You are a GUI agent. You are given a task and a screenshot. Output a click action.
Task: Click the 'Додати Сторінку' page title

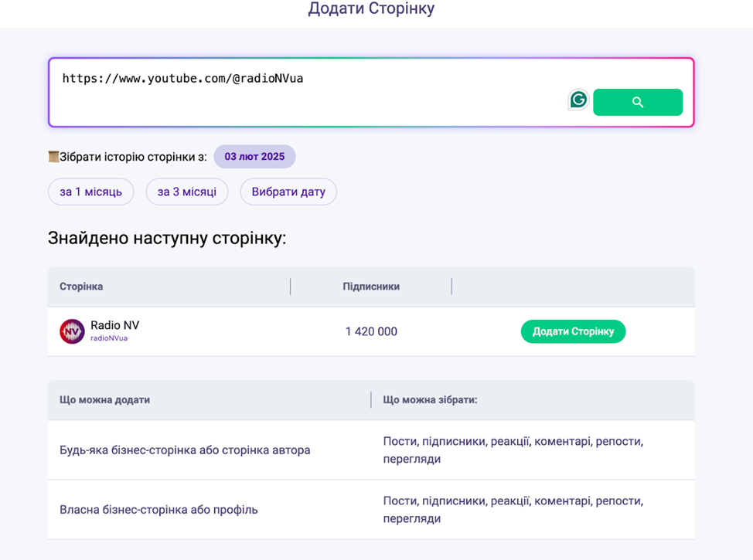[371, 9]
